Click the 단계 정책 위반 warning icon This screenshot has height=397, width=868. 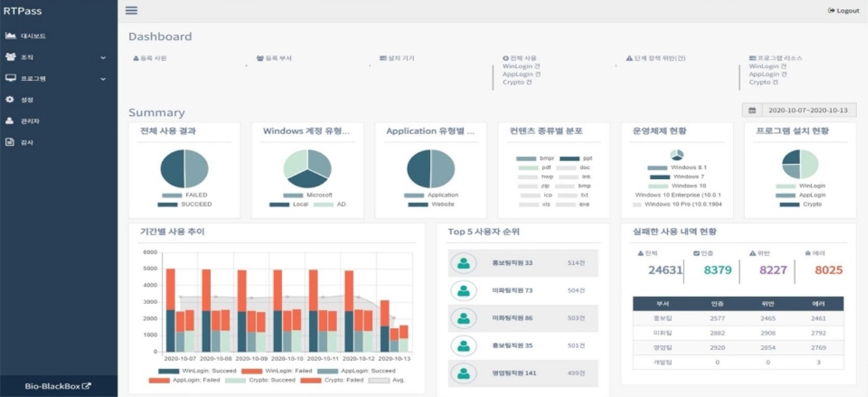(x=629, y=58)
